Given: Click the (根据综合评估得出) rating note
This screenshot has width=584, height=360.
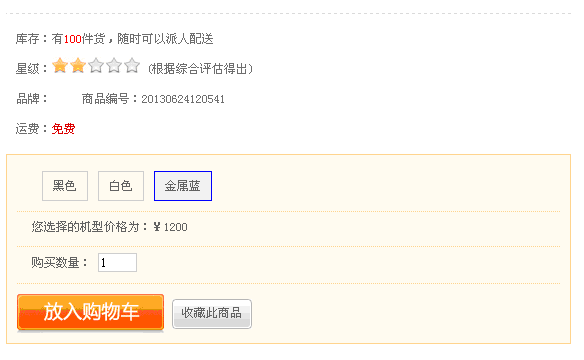Looking at the screenshot, I should 200,69.
